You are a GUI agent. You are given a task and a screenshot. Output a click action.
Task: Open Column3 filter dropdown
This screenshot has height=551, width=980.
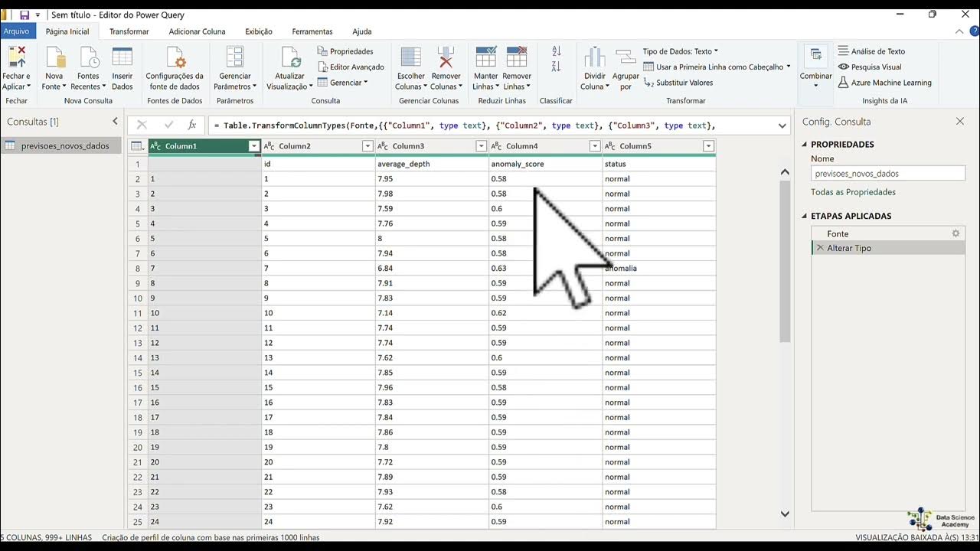tap(482, 146)
